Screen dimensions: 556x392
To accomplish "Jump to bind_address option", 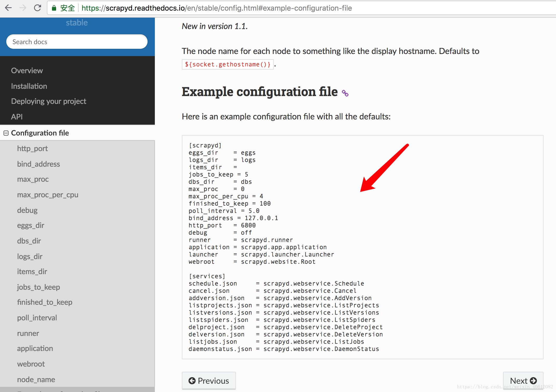I will click(38, 164).
